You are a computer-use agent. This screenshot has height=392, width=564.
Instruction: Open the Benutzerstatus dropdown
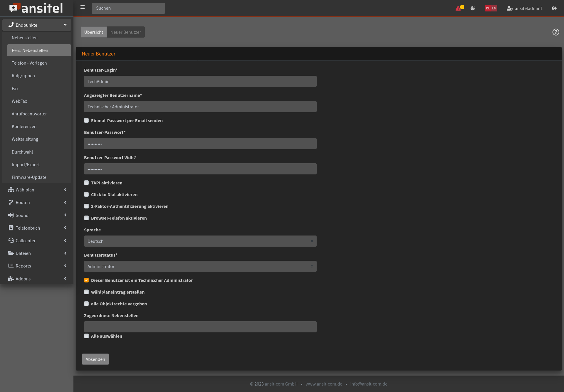[200, 266]
